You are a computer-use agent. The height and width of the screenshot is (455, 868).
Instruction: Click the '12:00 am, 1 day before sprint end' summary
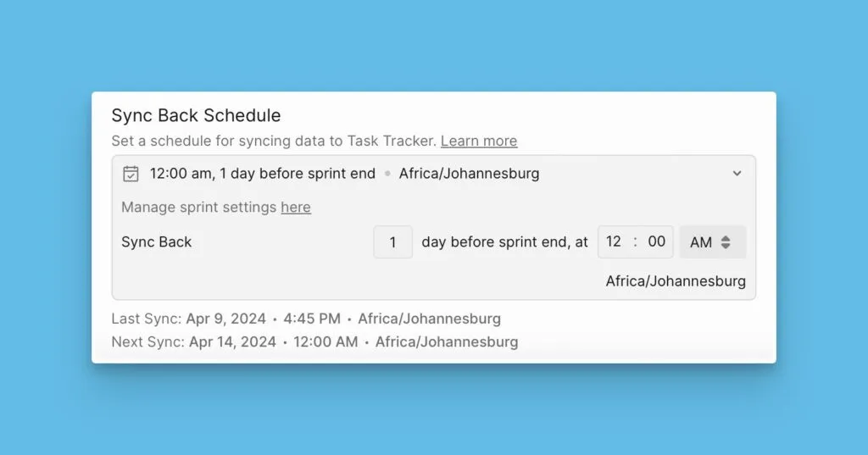click(262, 174)
